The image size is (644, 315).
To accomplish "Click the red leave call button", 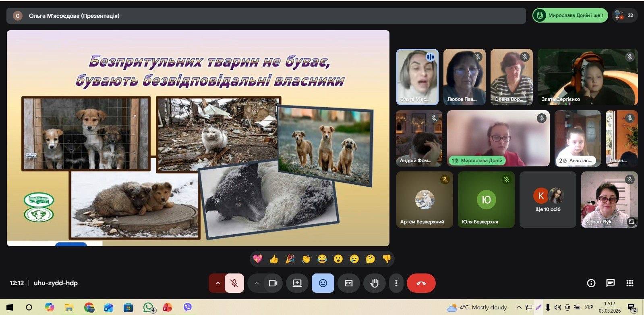I will [x=421, y=283].
